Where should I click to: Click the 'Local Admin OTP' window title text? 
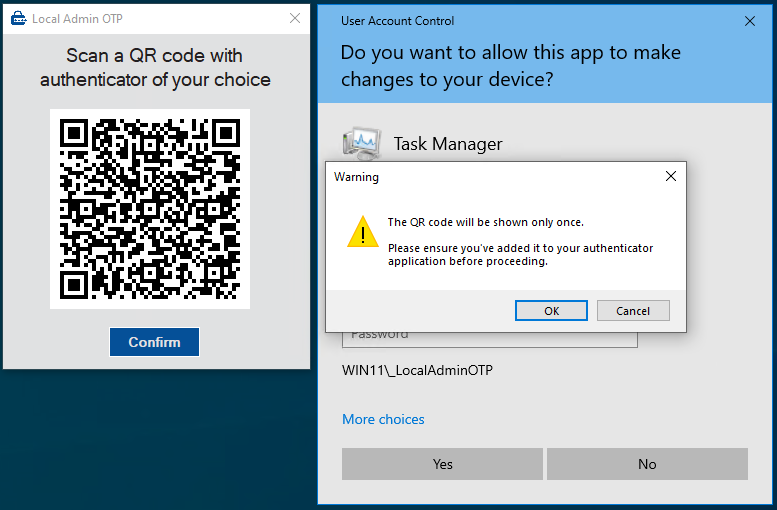coord(77,19)
